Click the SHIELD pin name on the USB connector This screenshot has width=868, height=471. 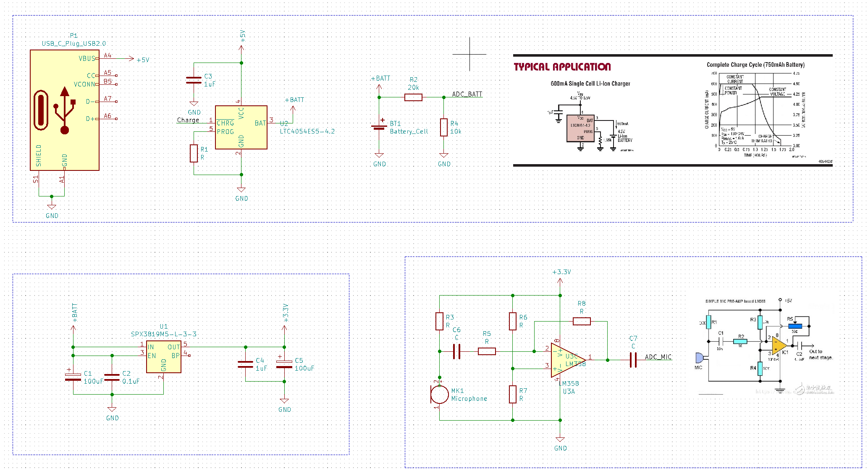tap(39, 155)
